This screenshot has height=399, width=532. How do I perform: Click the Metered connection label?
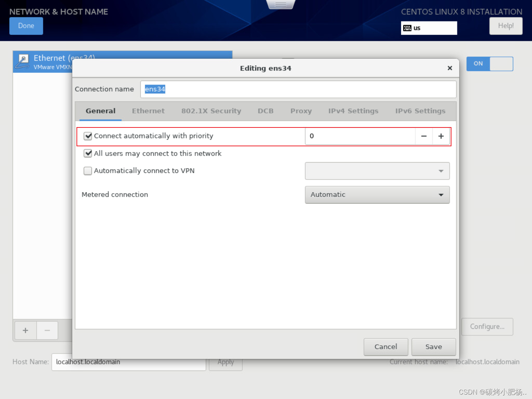[x=115, y=195]
